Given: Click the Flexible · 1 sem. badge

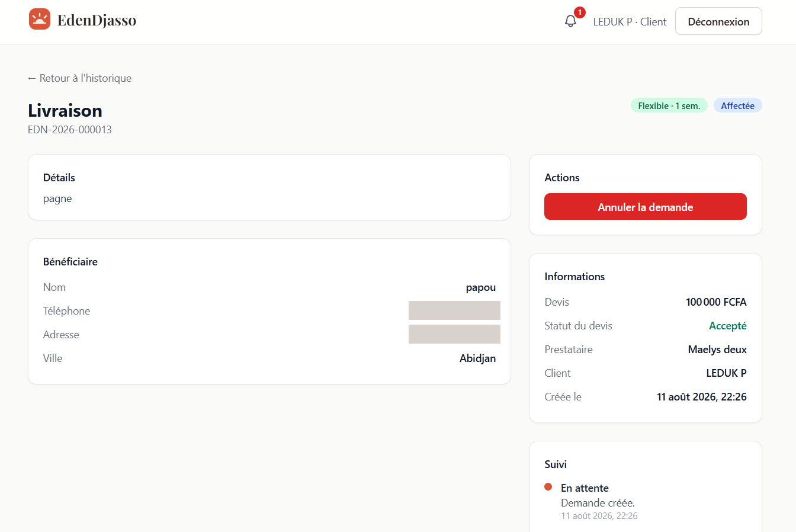Looking at the screenshot, I should click(669, 105).
